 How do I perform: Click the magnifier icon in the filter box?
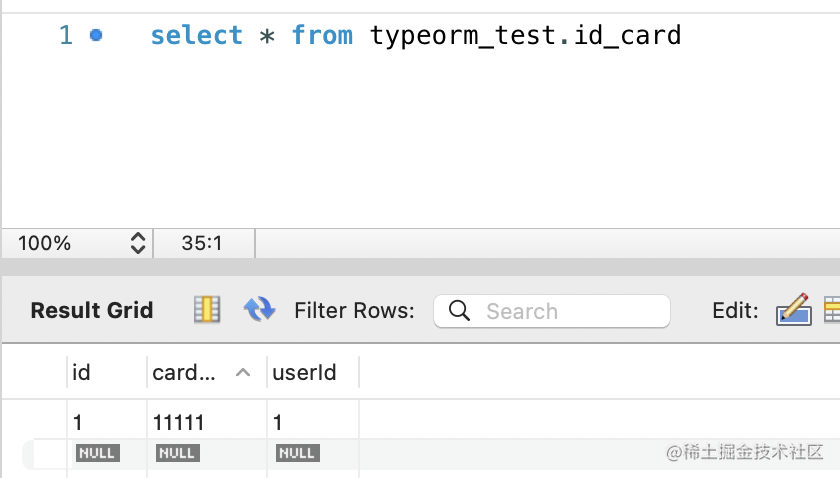(460, 311)
